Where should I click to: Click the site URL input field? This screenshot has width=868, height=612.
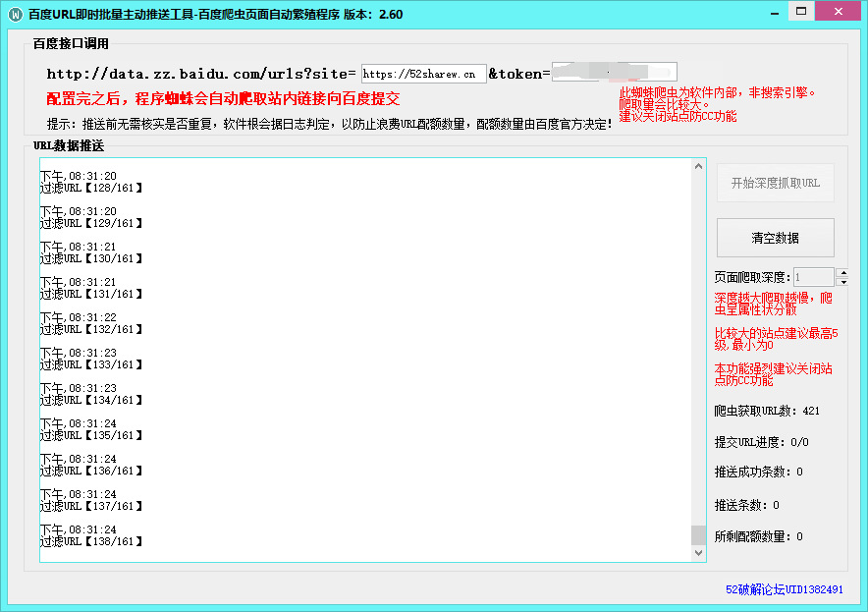coord(423,74)
